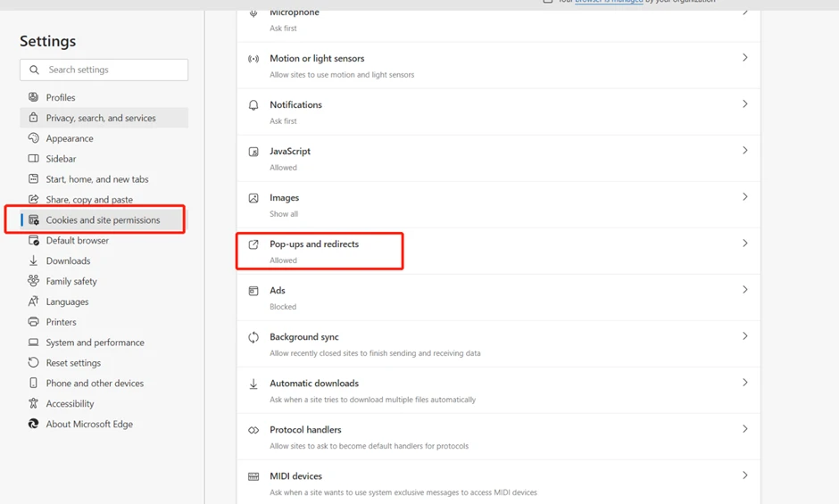Click Allow sites to use motion and light sensors
This screenshot has width=839, height=504.
coord(342,75)
